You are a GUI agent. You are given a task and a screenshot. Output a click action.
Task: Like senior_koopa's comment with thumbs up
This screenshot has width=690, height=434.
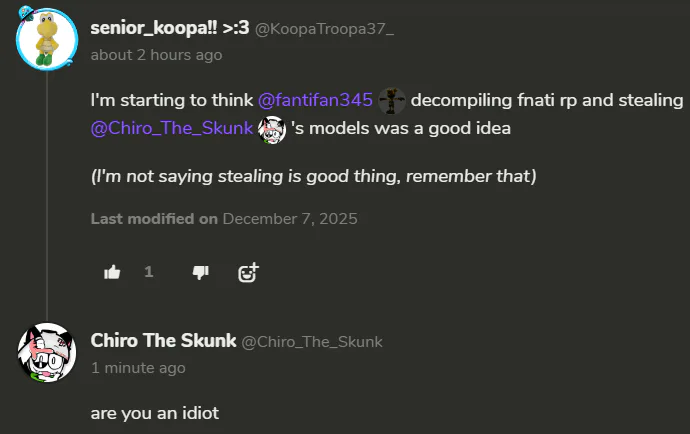pos(112,272)
